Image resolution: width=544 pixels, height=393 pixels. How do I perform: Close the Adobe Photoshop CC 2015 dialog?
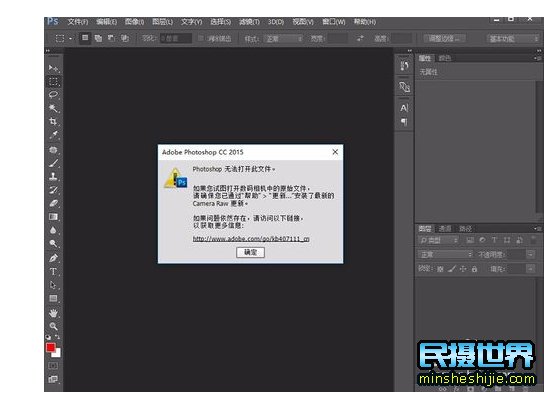coord(335,152)
